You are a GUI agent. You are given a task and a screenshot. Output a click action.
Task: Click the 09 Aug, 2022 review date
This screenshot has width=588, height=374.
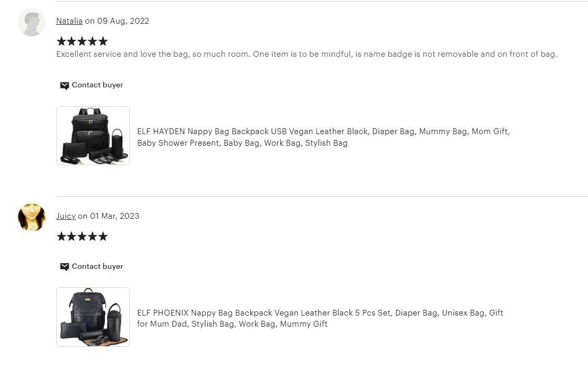(x=123, y=21)
